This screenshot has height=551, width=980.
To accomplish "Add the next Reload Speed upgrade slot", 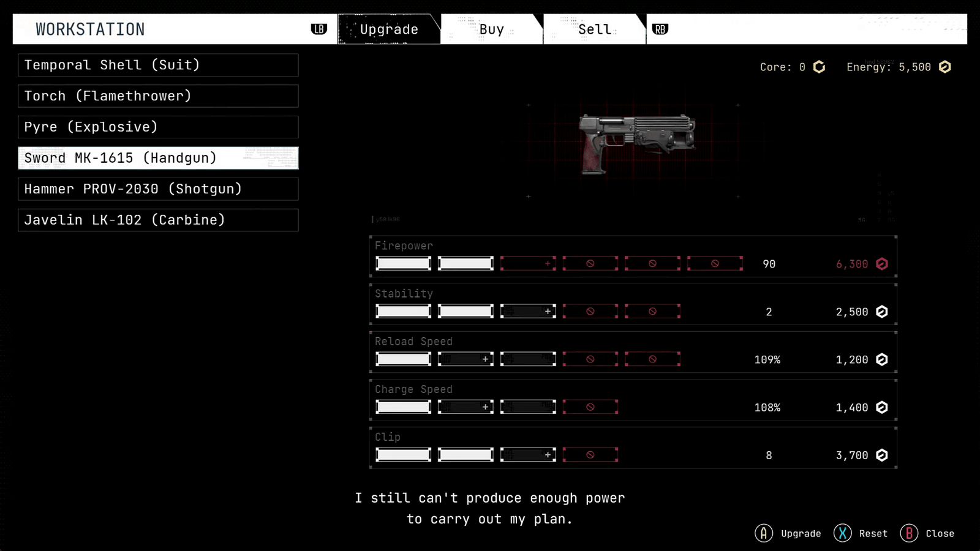I will (466, 359).
